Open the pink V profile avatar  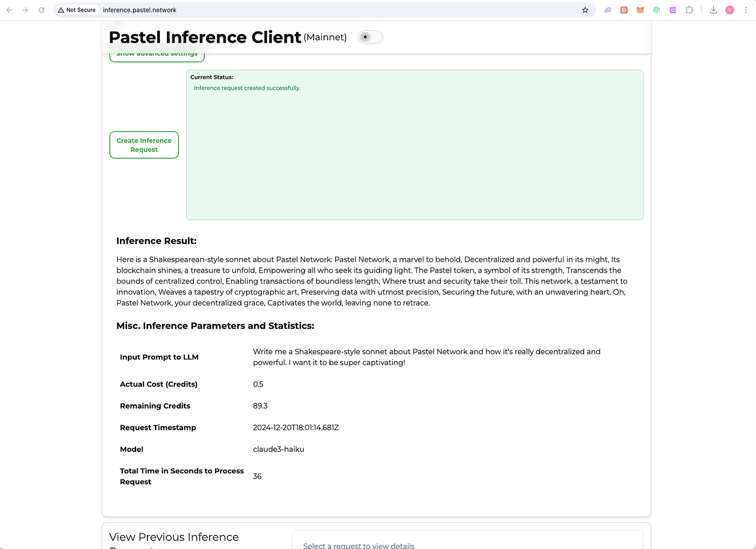pos(730,10)
